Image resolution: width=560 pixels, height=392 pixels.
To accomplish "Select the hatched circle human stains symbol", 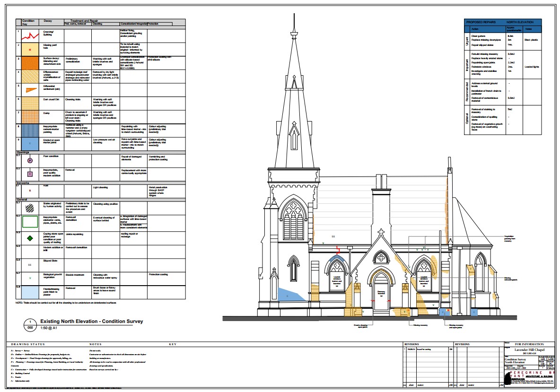I will pos(30,207).
